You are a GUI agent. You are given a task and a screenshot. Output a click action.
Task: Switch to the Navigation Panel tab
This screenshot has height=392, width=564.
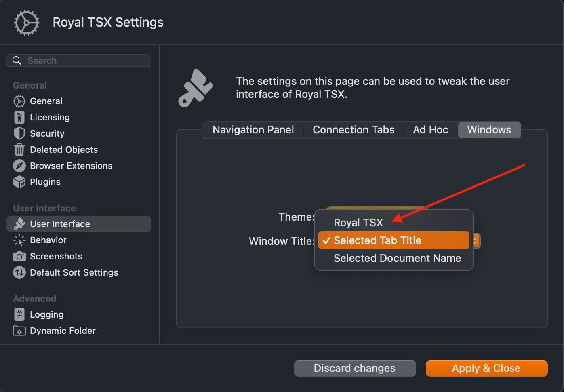253,130
